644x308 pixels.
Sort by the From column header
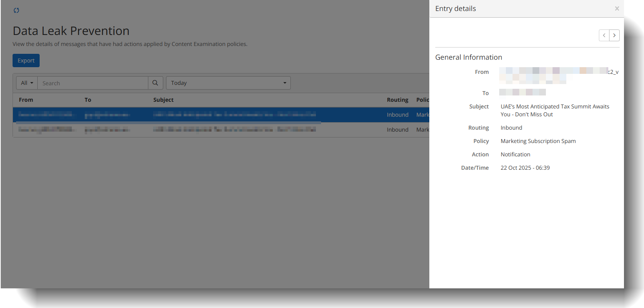click(26, 100)
